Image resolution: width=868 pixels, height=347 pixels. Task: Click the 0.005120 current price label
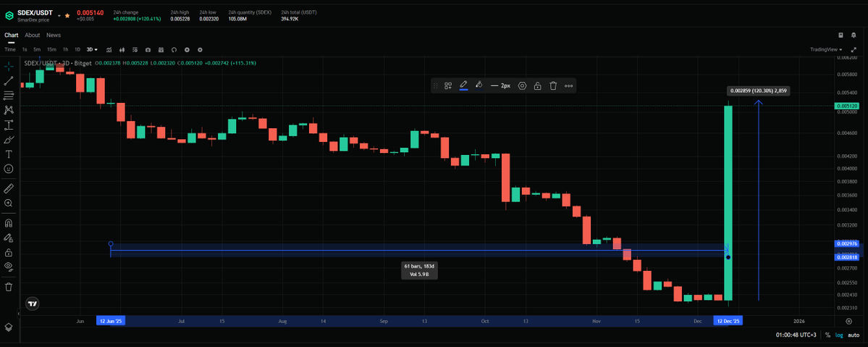click(x=847, y=105)
